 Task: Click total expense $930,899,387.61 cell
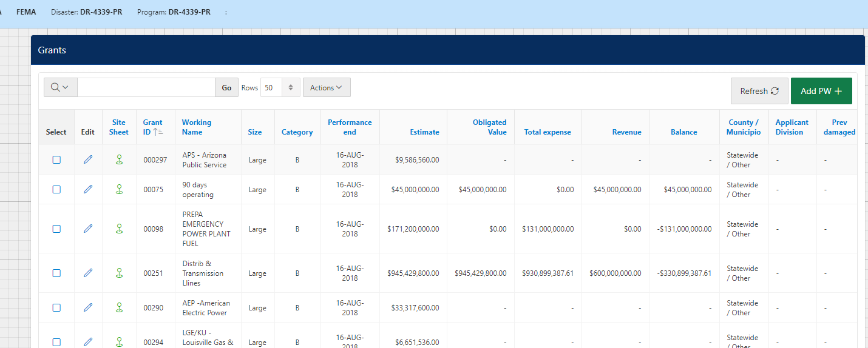click(x=548, y=273)
